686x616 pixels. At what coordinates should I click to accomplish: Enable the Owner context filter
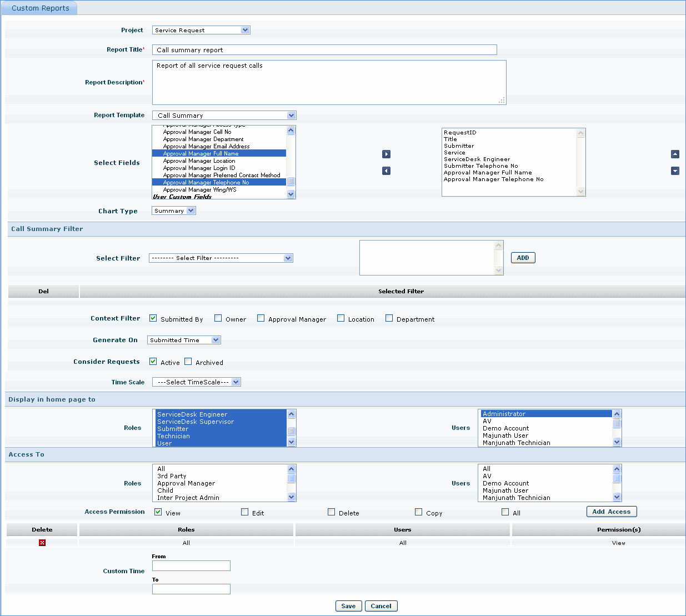(218, 318)
